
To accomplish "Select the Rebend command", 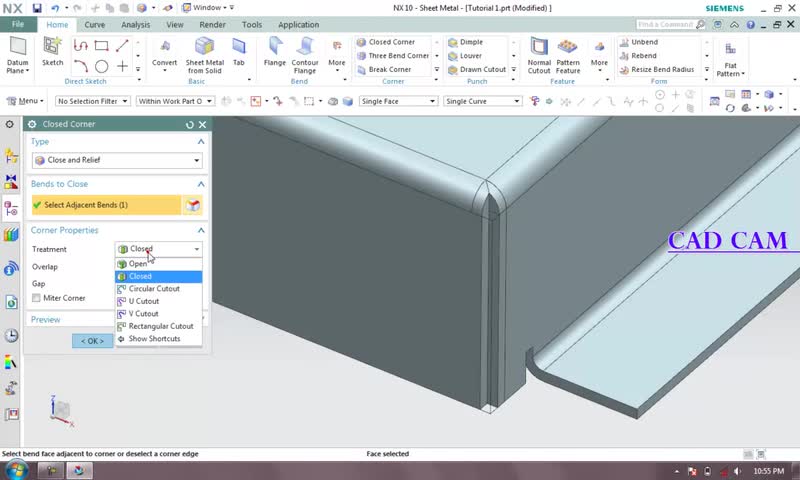I will tap(638, 56).
